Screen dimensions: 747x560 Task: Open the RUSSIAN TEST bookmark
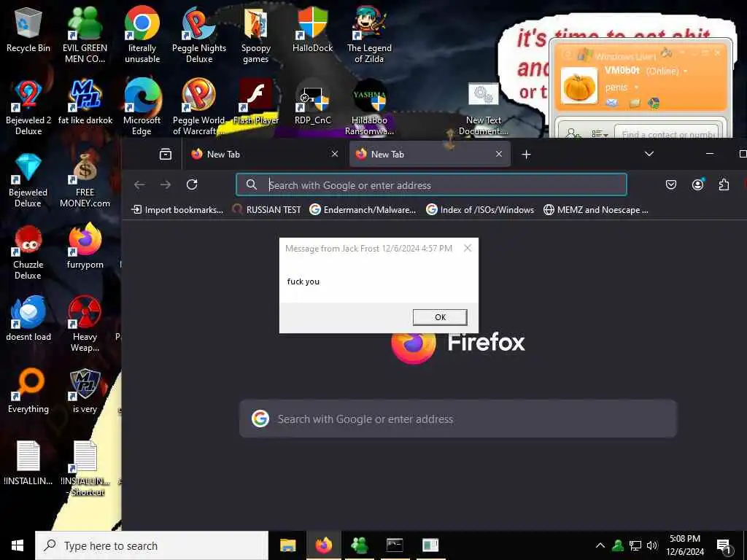pos(266,209)
